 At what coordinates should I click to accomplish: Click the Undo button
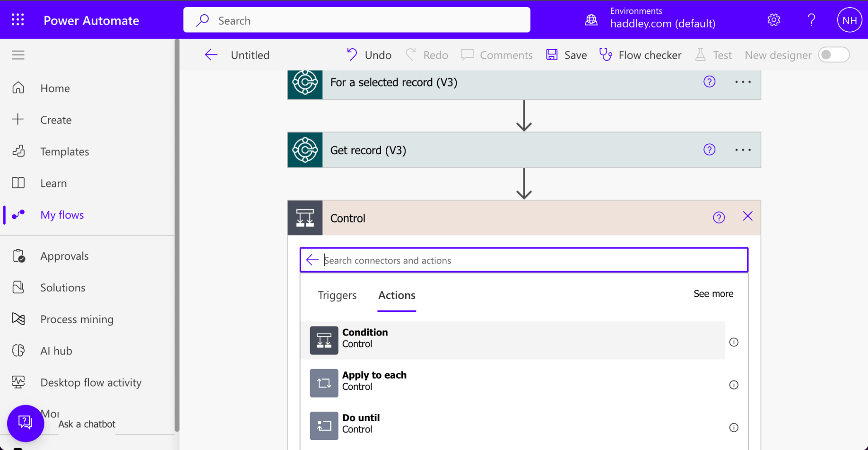pos(369,55)
